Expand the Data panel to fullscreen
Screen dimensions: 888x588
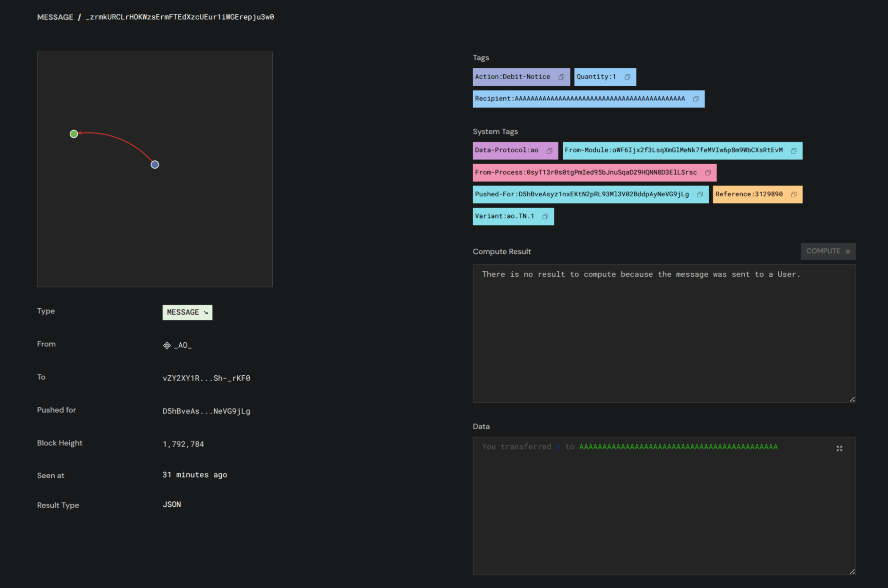point(839,449)
